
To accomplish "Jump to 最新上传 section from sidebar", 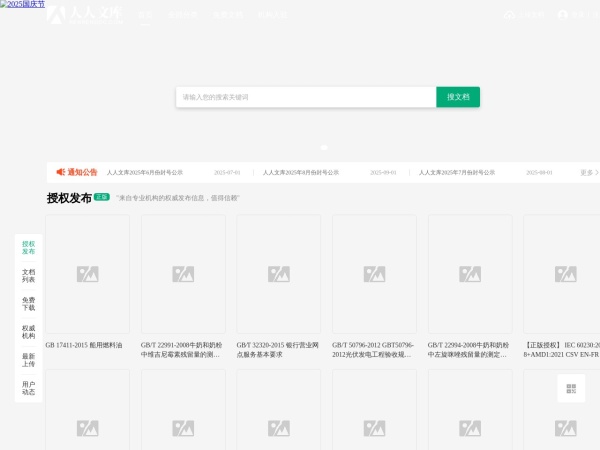I will point(28,360).
